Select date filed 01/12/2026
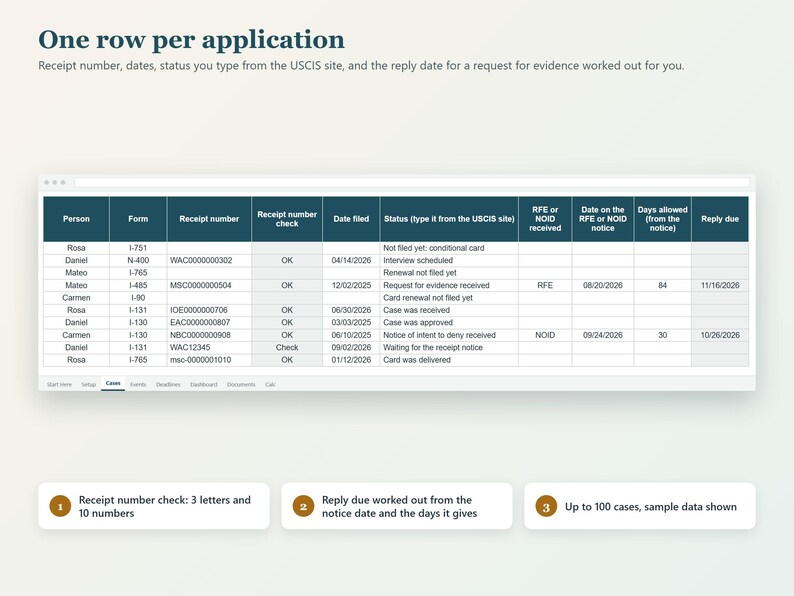794x596 pixels. (x=351, y=360)
